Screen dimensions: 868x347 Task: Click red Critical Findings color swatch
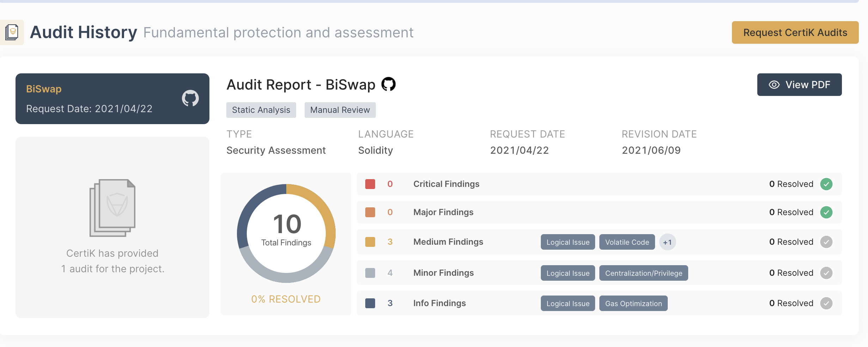370,184
